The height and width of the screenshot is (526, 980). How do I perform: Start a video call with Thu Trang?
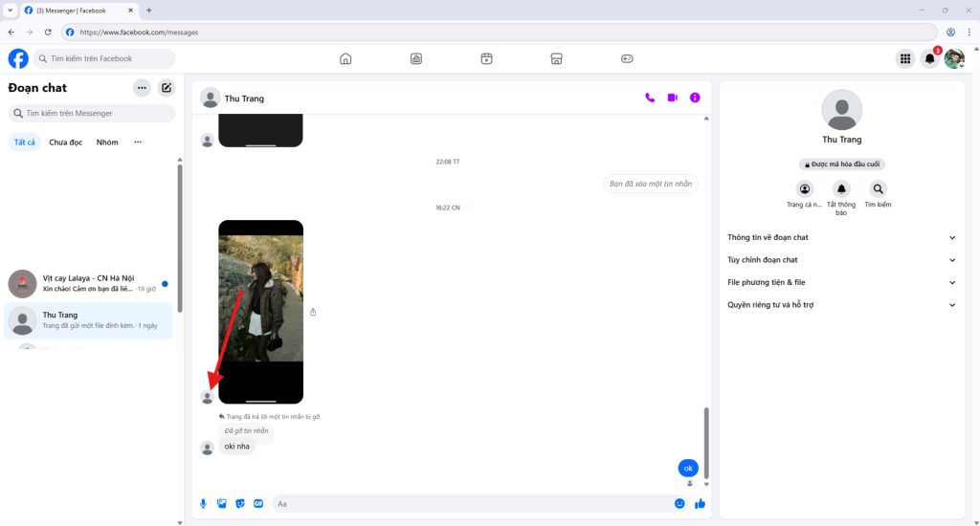pos(673,98)
